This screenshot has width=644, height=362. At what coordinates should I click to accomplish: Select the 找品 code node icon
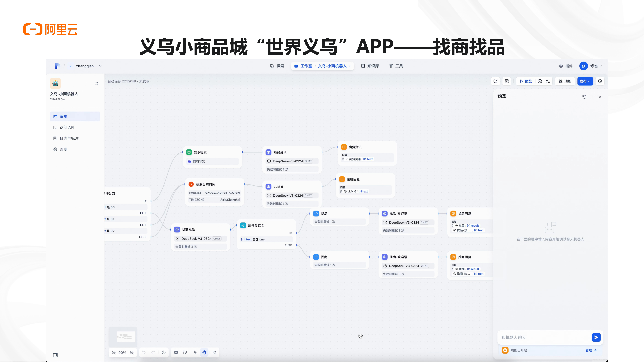coord(316,214)
